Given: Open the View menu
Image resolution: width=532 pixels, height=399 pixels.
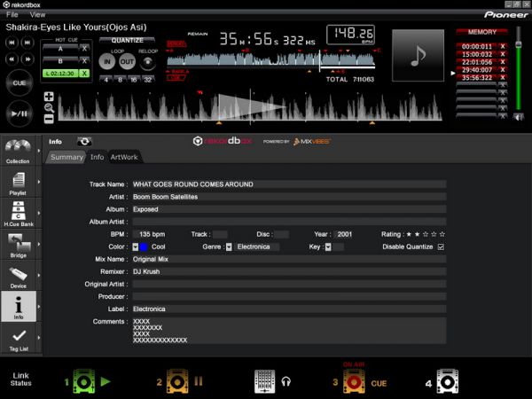Looking at the screenshot, I should (x=37, y=14).
